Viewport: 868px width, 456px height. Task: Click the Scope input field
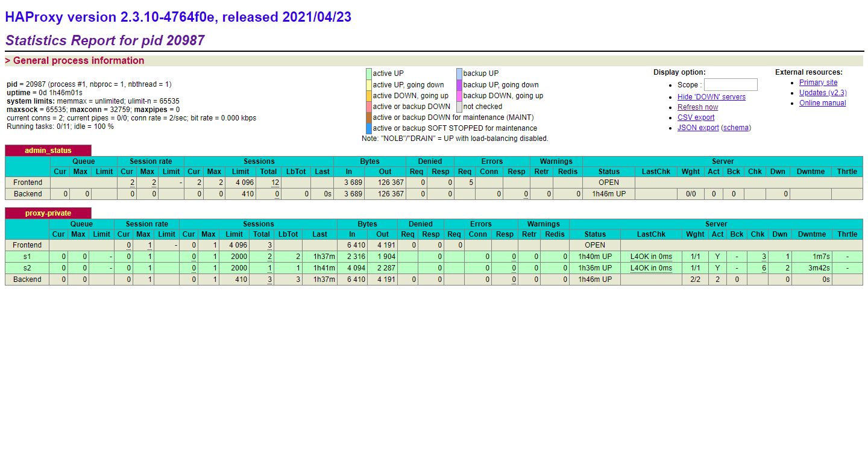pyautogui.click(x=731, y=85)
